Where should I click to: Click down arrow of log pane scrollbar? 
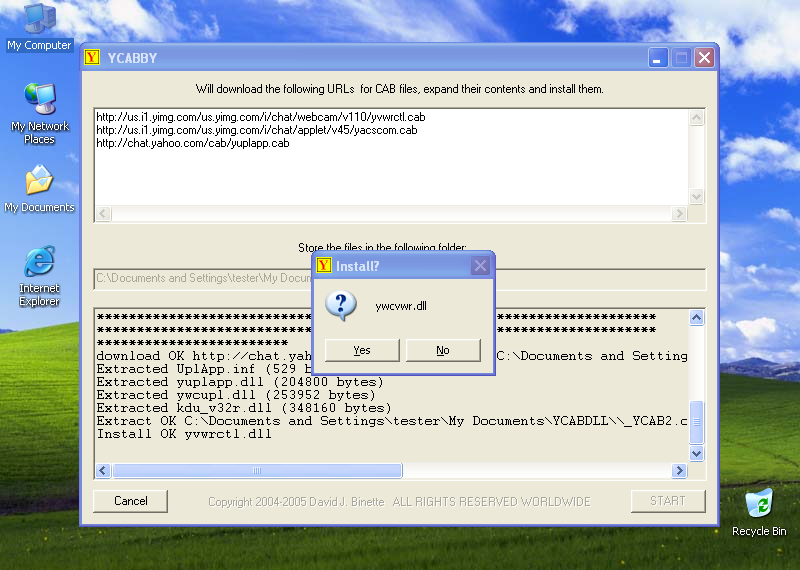696,453
